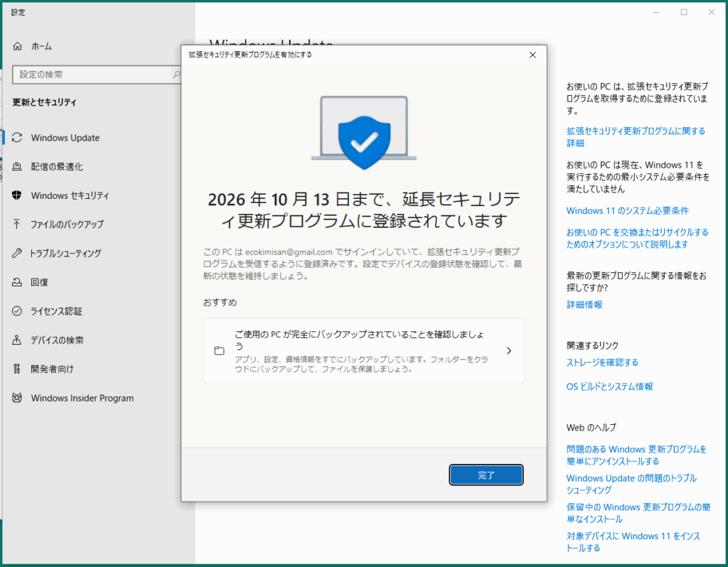
Task: Focus the 設定の検索 search field
Action: click(x=96, y=74)
